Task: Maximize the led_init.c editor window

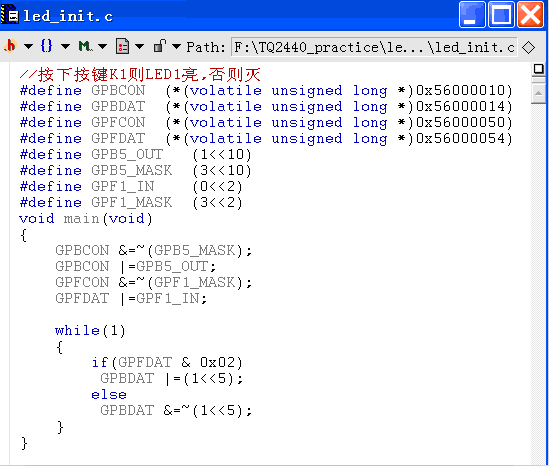Action: (x=501, y=15)
